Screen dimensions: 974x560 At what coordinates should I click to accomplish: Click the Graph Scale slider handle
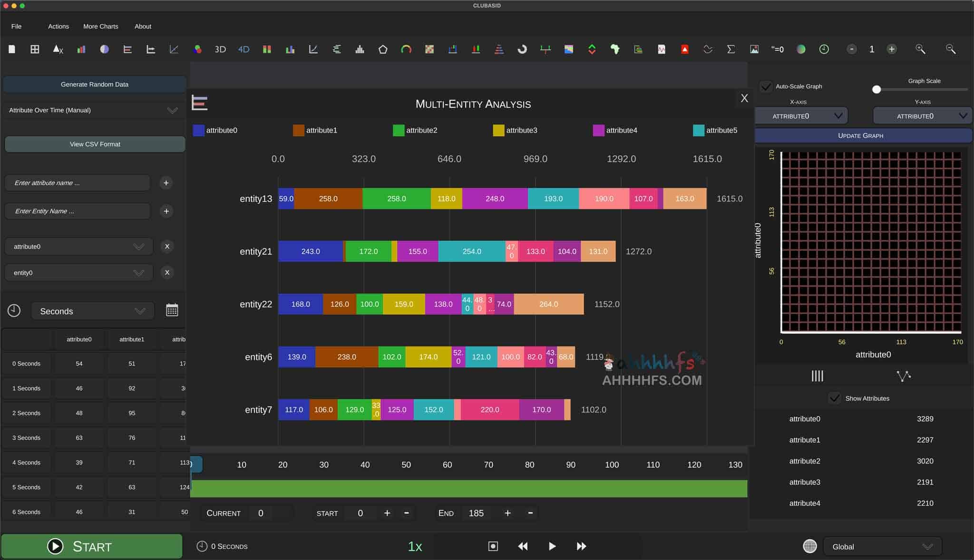[x=877, y=89]
